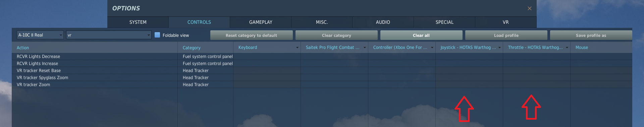This screenshot has width=644, height=127.
Task: Go to the AUDIO tab
Action: 383,22
